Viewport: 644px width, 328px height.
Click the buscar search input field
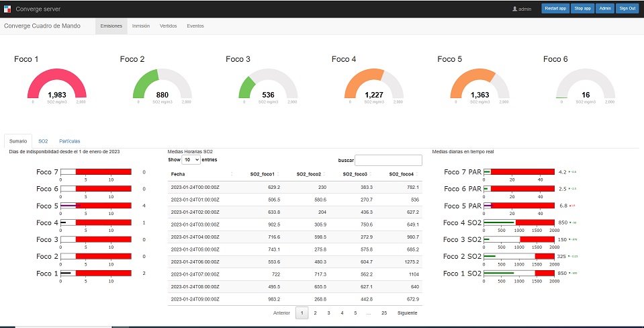click(x=388, y=160)
